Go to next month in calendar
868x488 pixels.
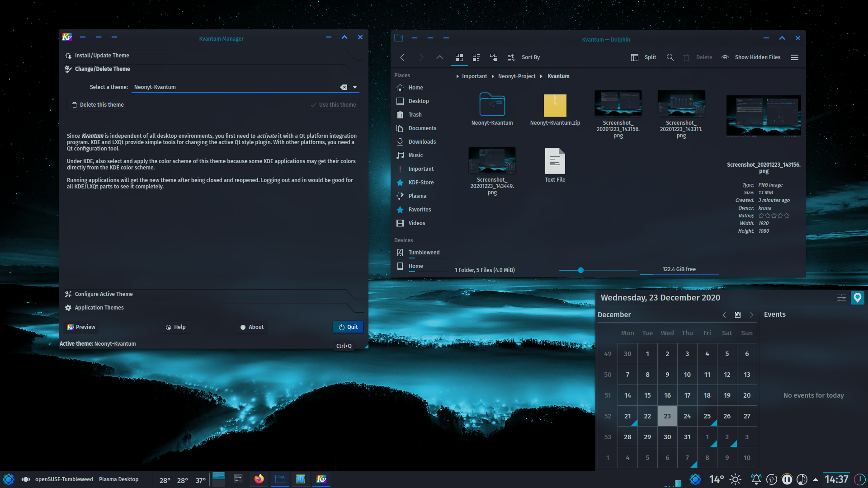pyautogui.click(x=751, y=315)
